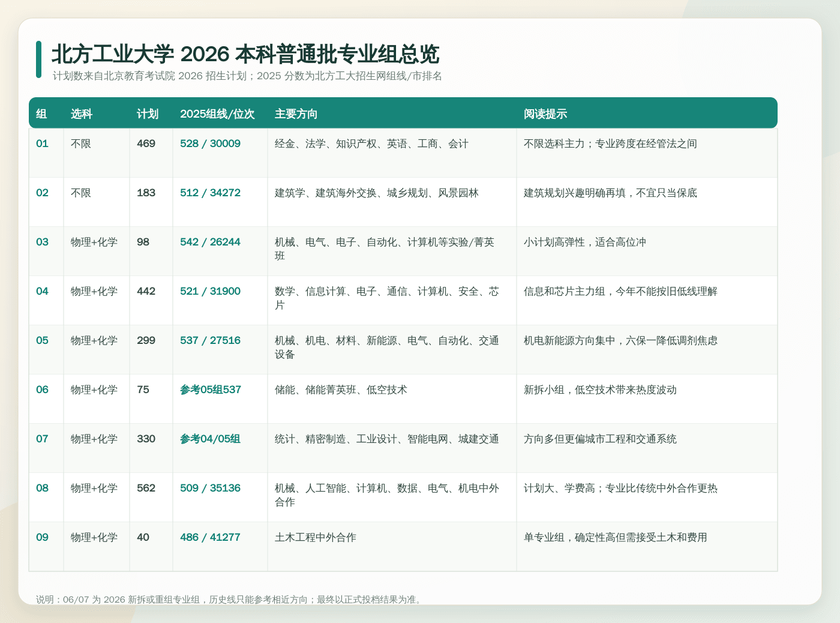Click 物理+化学 in the group 03 row

[x=94, y=242]
